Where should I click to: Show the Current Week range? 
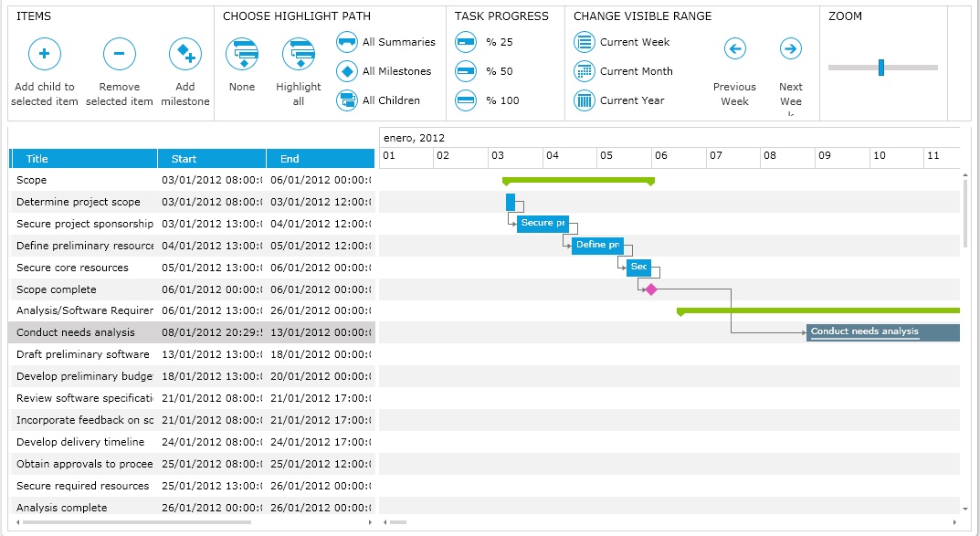(x=585, y=42)
